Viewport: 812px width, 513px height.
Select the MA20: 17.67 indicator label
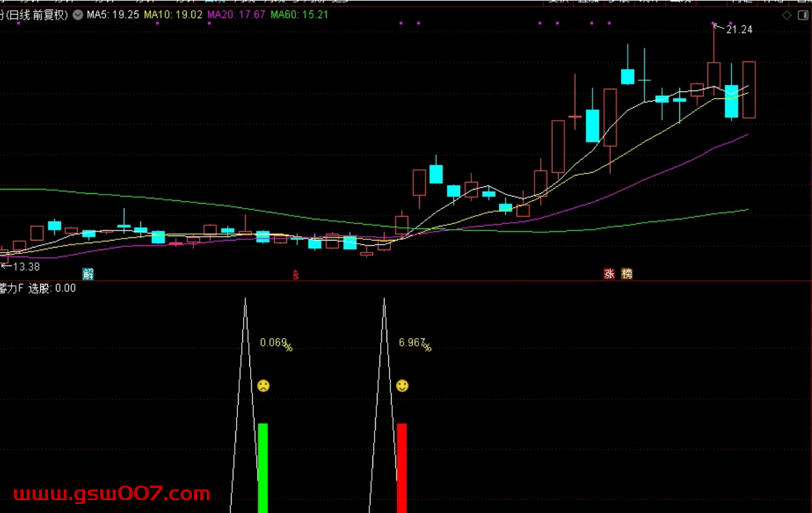pos(237,15)
